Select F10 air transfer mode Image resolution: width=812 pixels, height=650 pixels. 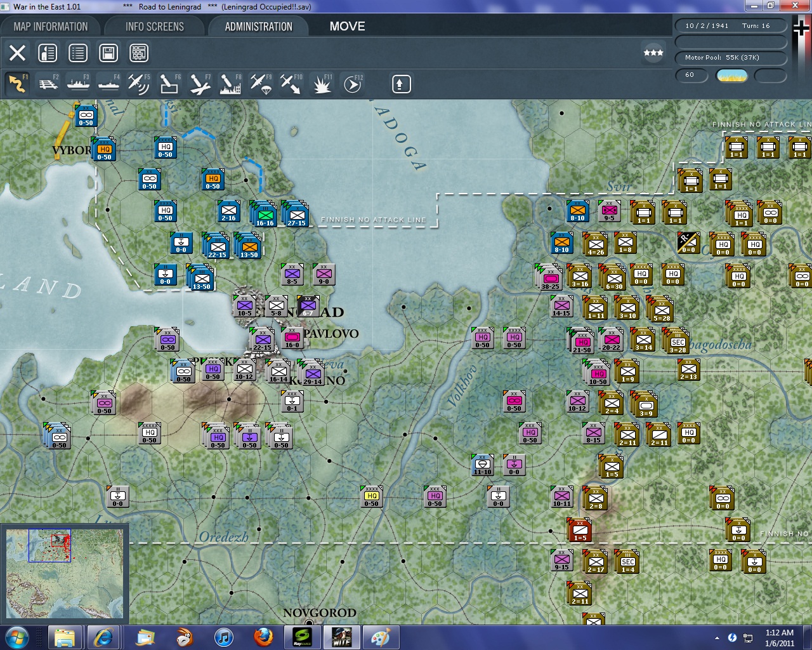[x=291, y=84]
